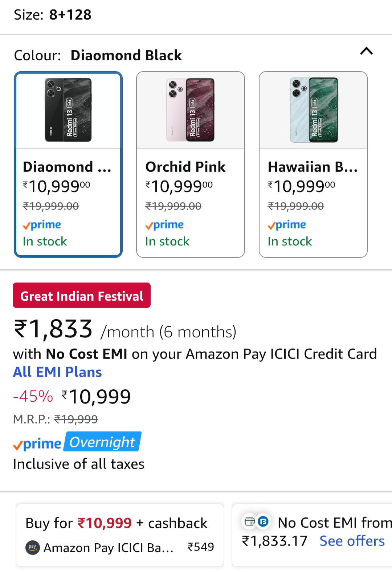392x572 pixels.
Task: Choose Orchid Pink colour name
Action: coord(185,167)
